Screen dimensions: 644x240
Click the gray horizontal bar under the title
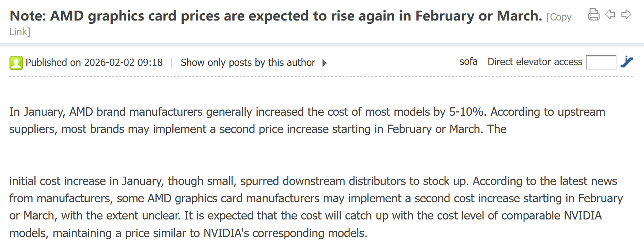[x=322, y=45]
